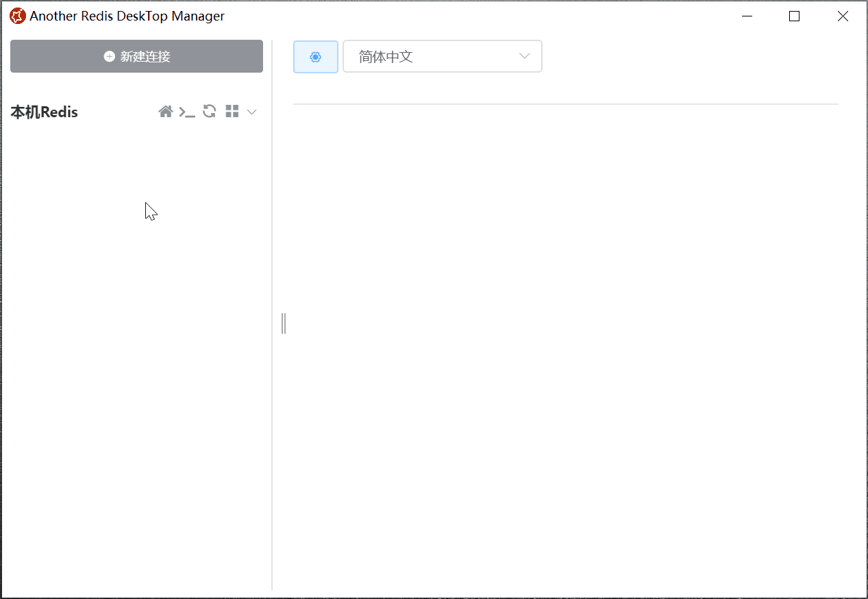Select the 本机Redis connection name
Image resolution: width=868 pixels, height=599 pixels.
[x=45, y=112]
